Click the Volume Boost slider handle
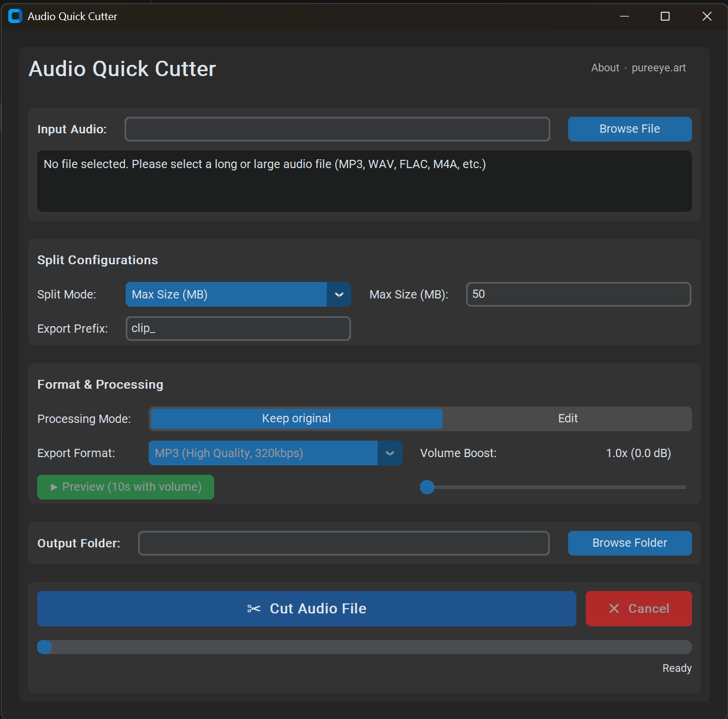The width and height of the screenshot is (728, 719). pyautogui.click(x=427, y=487)
